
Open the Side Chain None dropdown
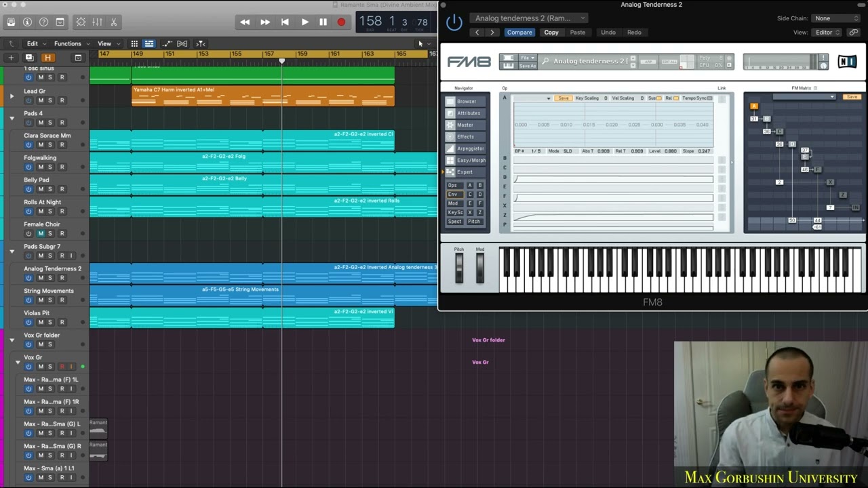836,18
